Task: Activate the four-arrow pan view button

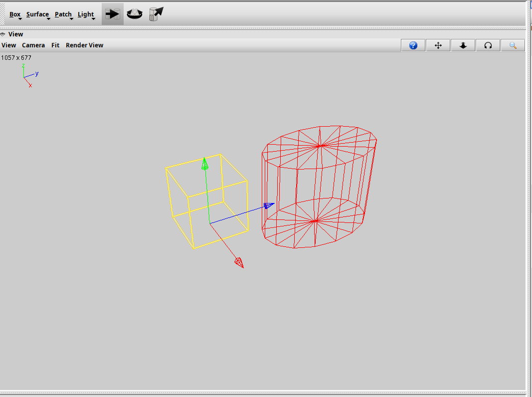Action: coord(438,45)
